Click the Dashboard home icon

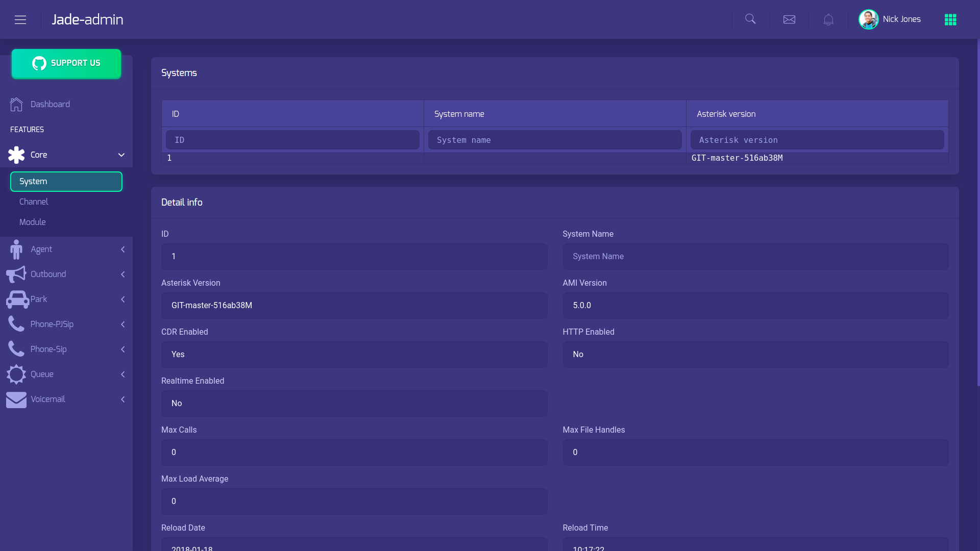[x=16, y=104]
